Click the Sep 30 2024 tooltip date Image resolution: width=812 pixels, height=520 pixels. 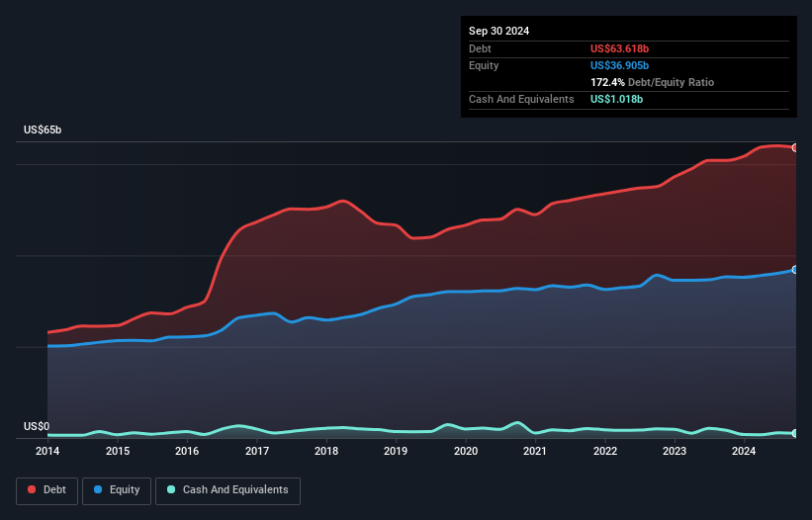point(498,31)
